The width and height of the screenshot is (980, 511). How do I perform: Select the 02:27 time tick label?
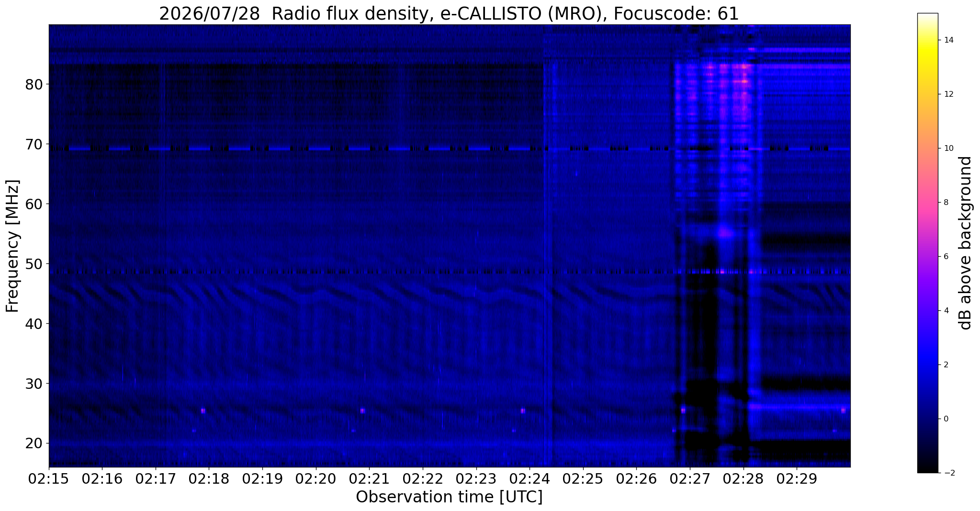click(690, 478)
